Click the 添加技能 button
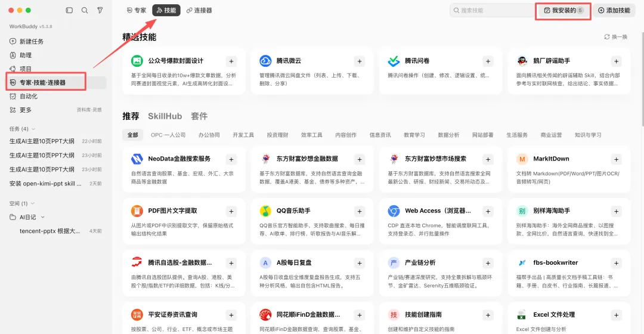644x334 pixels. click(614, 10)
